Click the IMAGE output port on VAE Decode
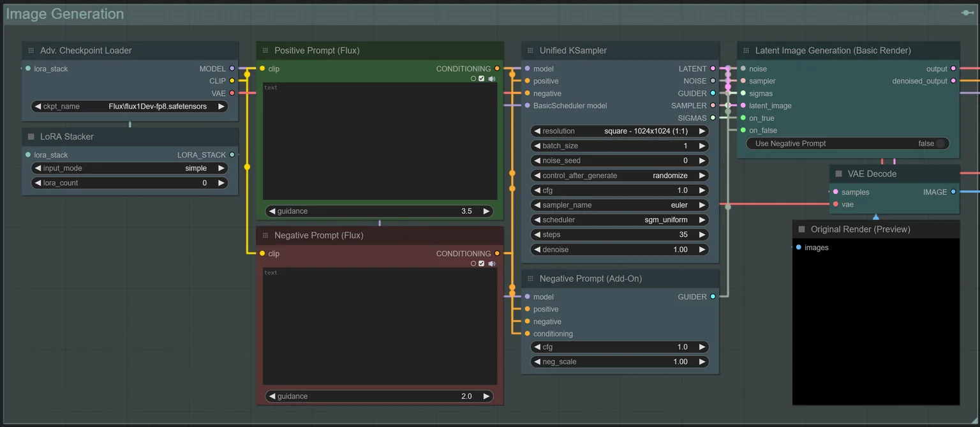This screenshot has height=427, width=980. [953, 191]
